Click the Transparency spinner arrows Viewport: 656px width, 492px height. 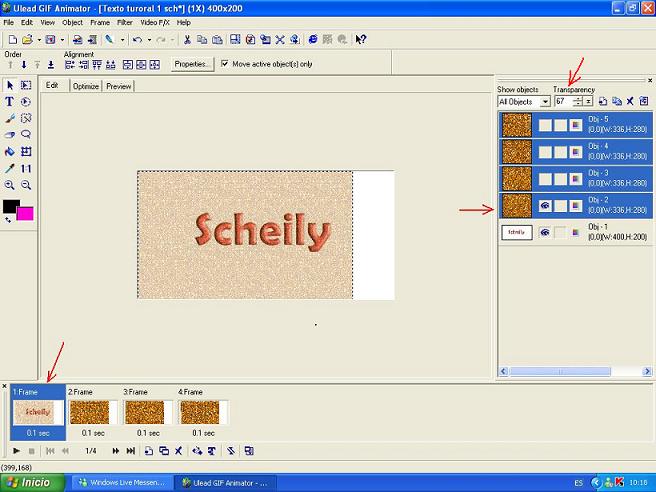(x=578, y=101)
